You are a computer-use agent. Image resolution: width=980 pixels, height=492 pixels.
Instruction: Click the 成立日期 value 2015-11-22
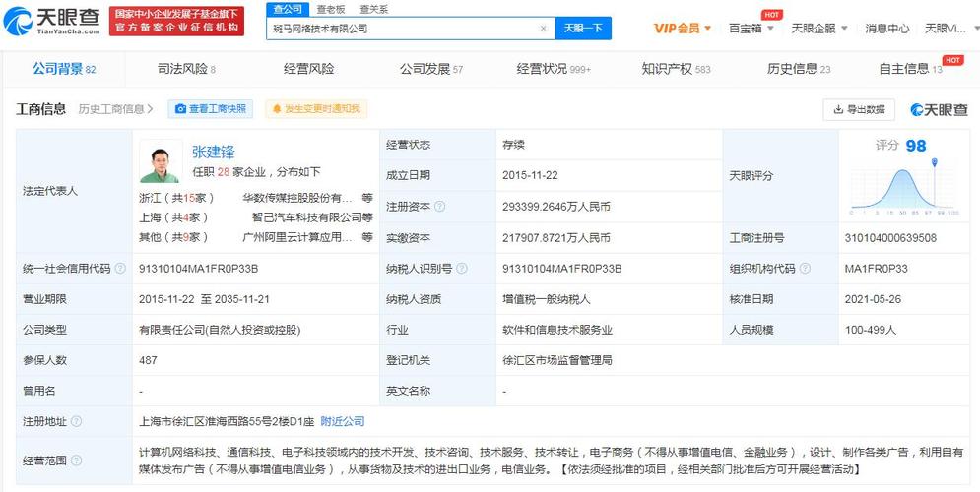pyautogui.click(x=530, y=175)
